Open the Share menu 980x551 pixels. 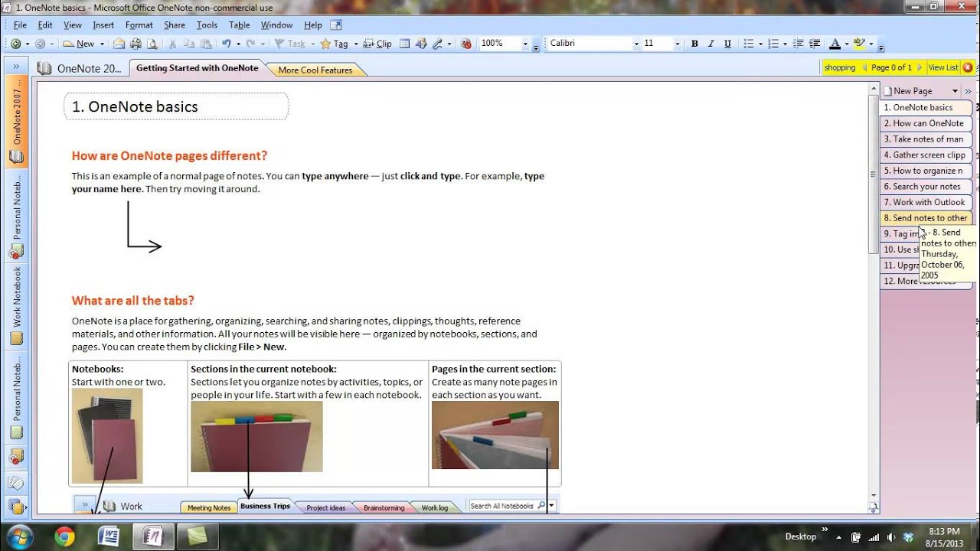[x=175, y=25]
